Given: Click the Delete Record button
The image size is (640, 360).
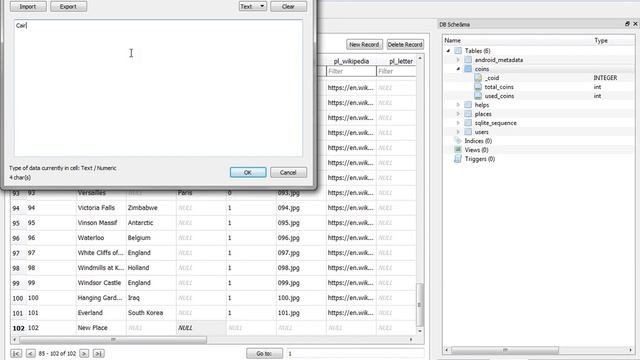Looking at the screenshot, I should coord(405,44).
